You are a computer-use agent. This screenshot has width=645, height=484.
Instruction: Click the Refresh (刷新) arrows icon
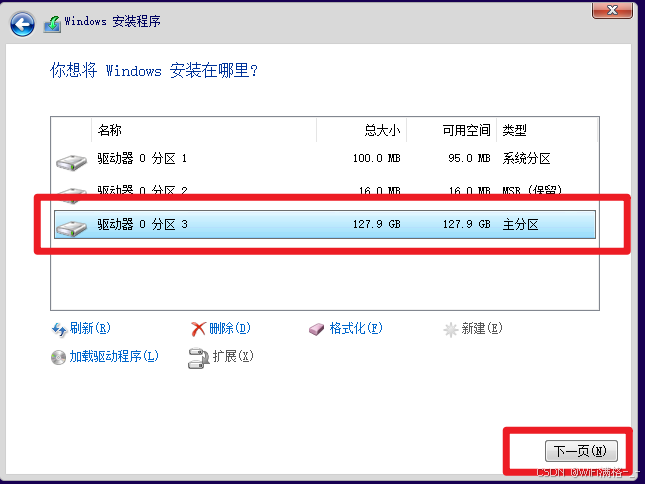pyautogui.click(x=59, y=329)
